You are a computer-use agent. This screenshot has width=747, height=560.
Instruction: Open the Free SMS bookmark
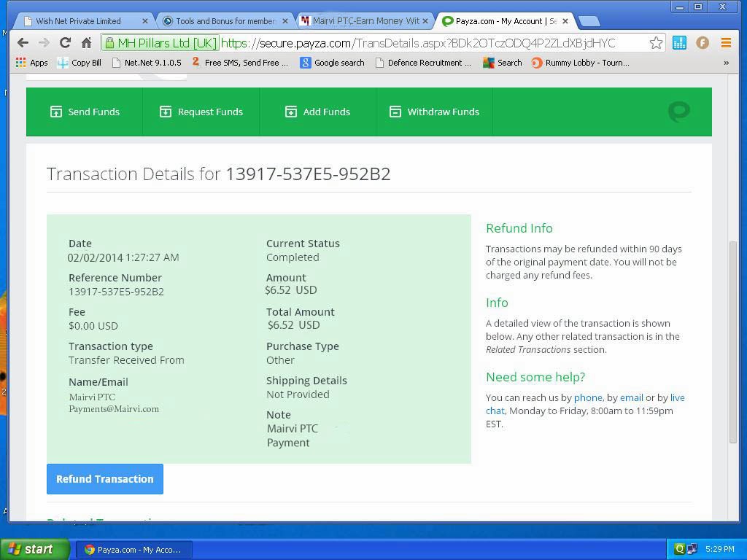click(x=240, y=63)
